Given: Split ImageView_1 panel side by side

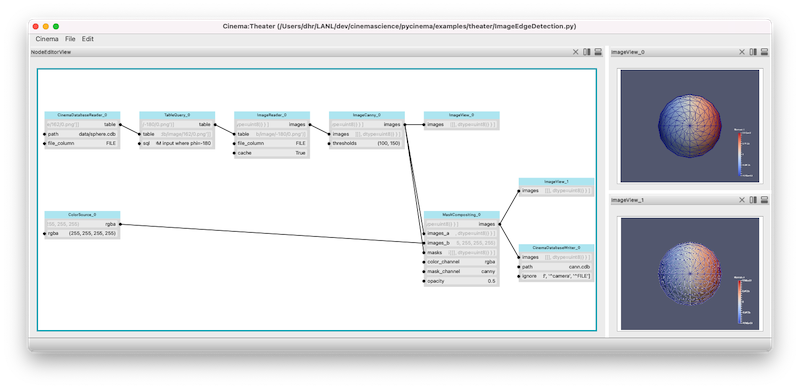Looking at the screenshot, I should tap(753, 200).
